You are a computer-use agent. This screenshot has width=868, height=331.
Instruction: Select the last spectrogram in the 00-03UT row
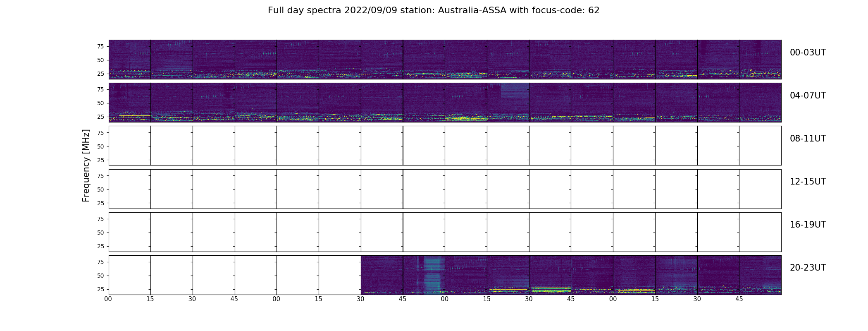pos(760,59)
